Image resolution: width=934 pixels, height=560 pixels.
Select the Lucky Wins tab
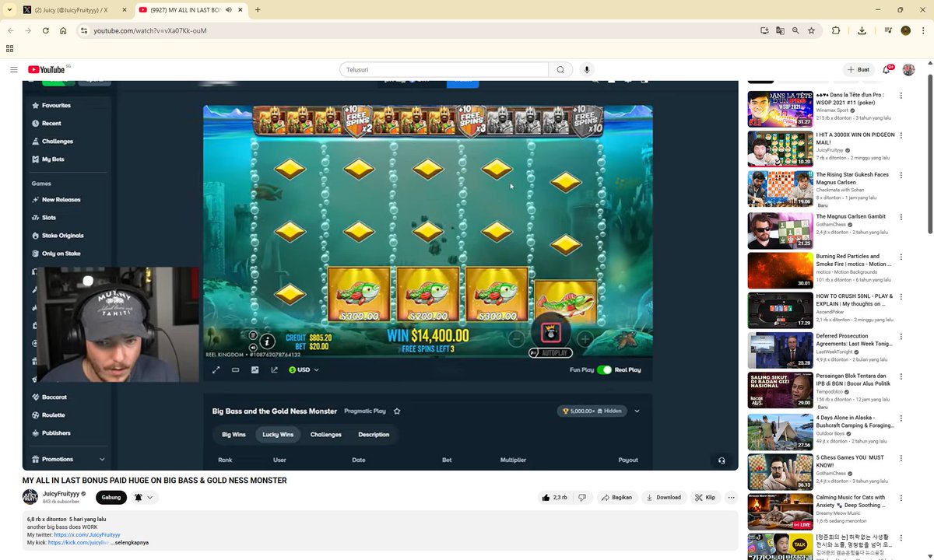[x=278, y=435]
